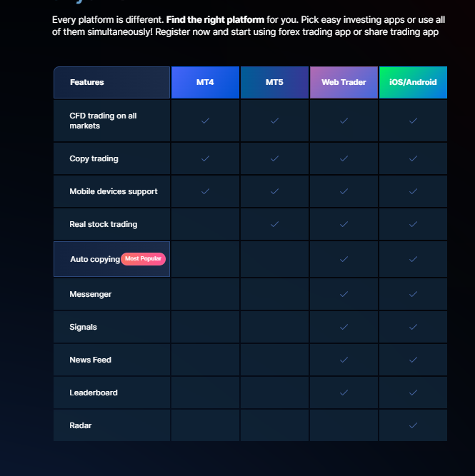Click the iOS/Android checkmark for Radar
The image size is (475, 476).
(x=413, y=425)
